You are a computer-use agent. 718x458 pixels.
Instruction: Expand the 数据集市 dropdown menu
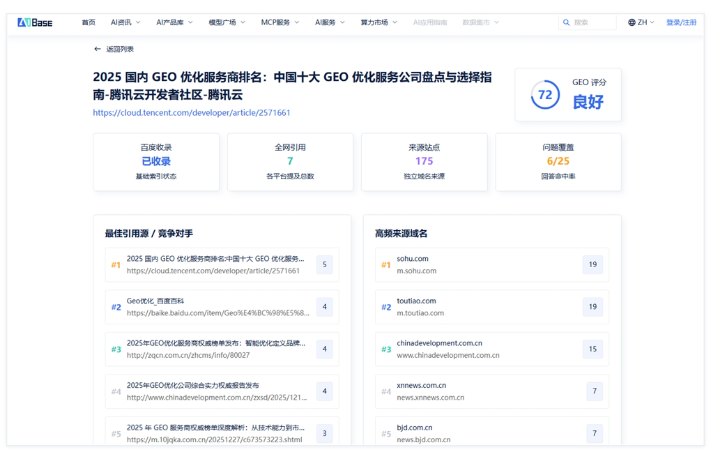[480, 22]
